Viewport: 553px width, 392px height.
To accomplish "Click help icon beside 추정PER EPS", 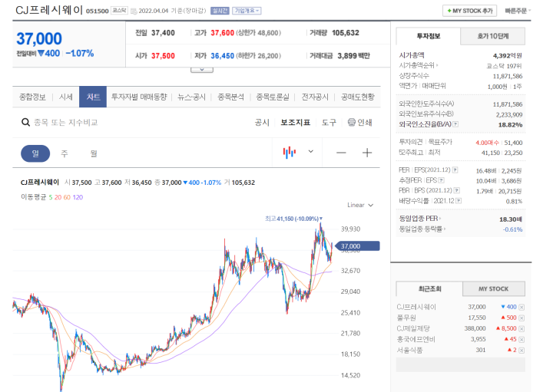I will [x=441, y=180].
